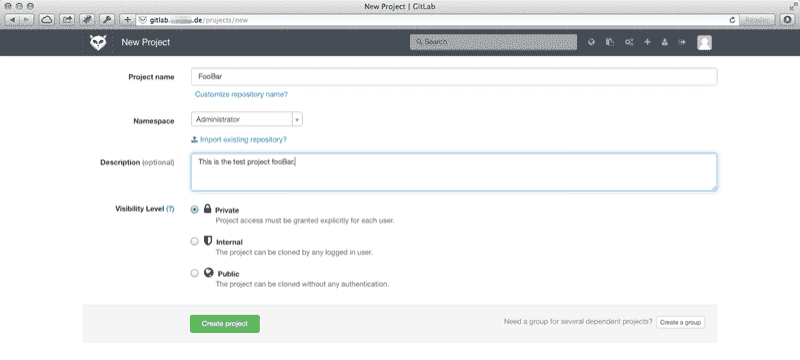
Task: Click the Namespace label
Action: (154, 121)
